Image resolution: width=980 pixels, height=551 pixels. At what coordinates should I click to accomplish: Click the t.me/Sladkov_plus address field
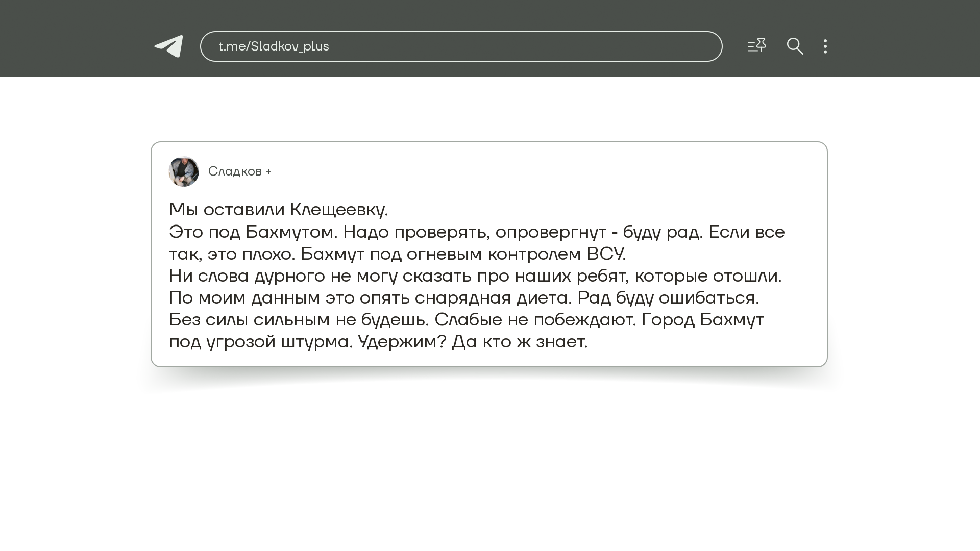click(460, 46)
